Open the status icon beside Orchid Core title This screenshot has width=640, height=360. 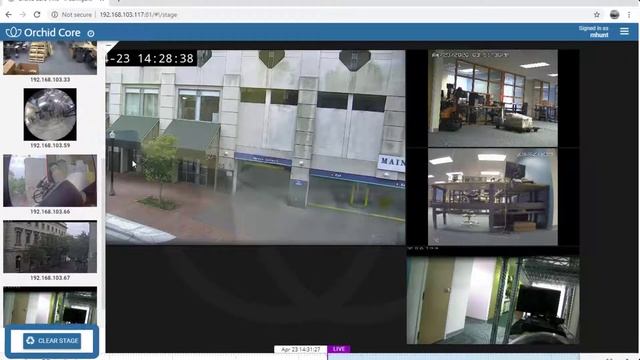pyautogui.click(x=91, y=33)
